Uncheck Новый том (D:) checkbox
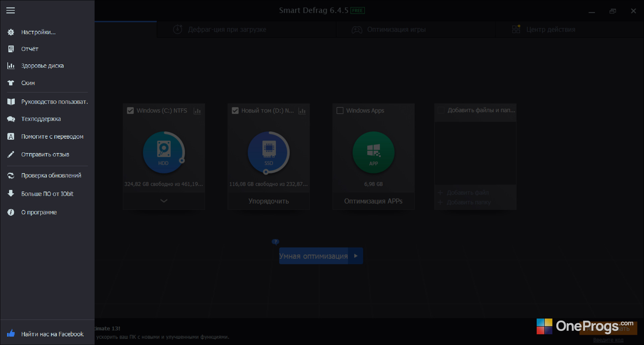 pos(235,111)
